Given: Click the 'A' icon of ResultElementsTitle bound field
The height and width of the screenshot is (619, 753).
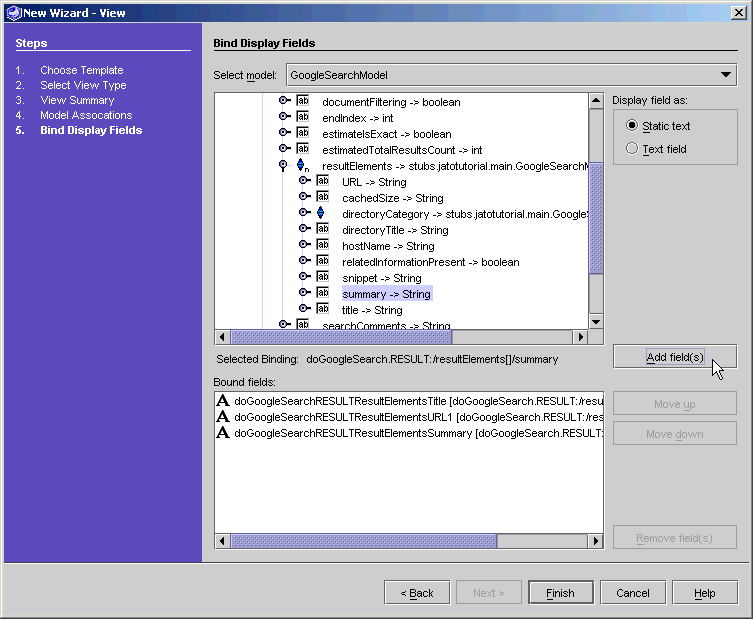Looking at the screenshot, I should coord(223,400).
